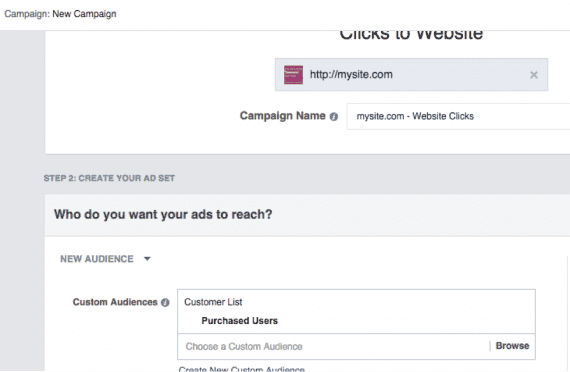
Task: Click the Who do you want your ads to reach header
Action: (163, 214)
